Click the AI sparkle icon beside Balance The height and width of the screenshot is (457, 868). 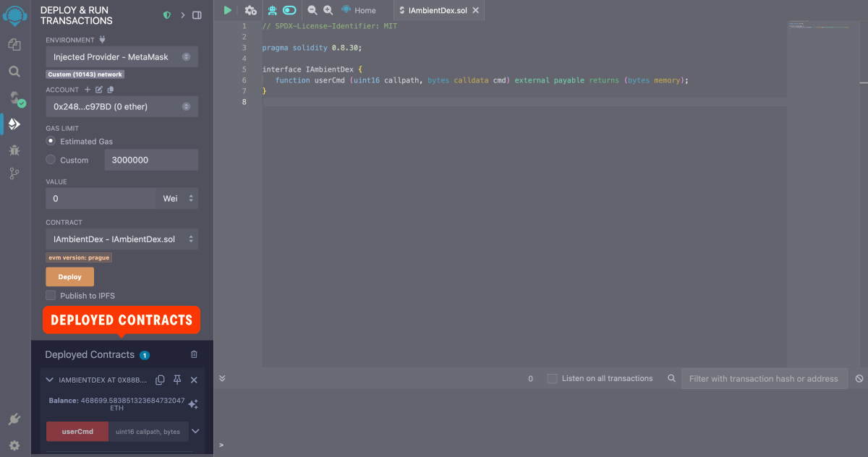click(x=193, y=404)
